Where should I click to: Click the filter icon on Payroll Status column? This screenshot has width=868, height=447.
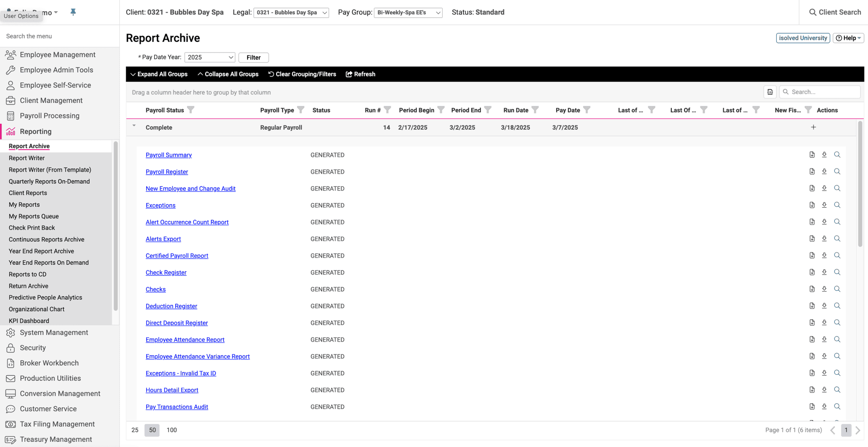pyautogui.click(x=191, y=110)
